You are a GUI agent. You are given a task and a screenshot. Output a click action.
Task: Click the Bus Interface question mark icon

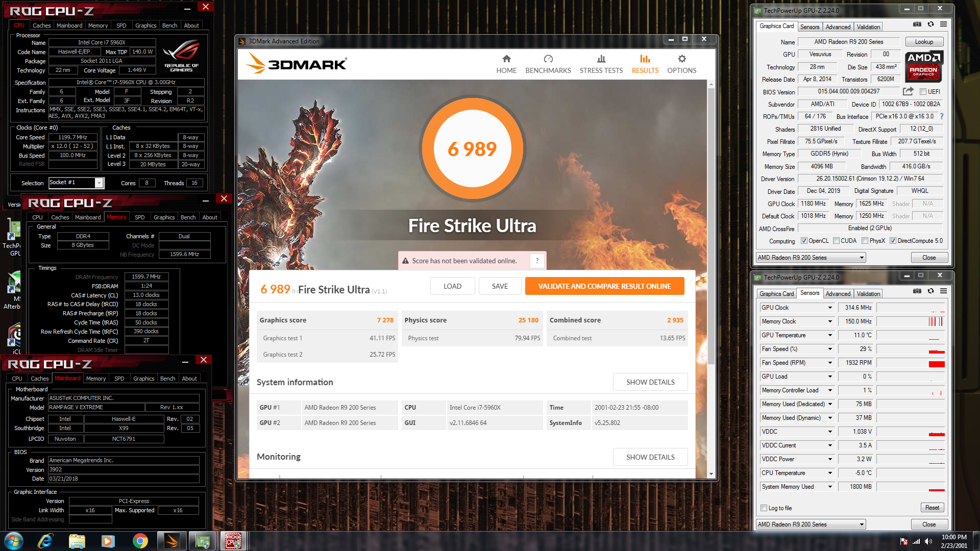pyautogui.click(x=942, y=116)
